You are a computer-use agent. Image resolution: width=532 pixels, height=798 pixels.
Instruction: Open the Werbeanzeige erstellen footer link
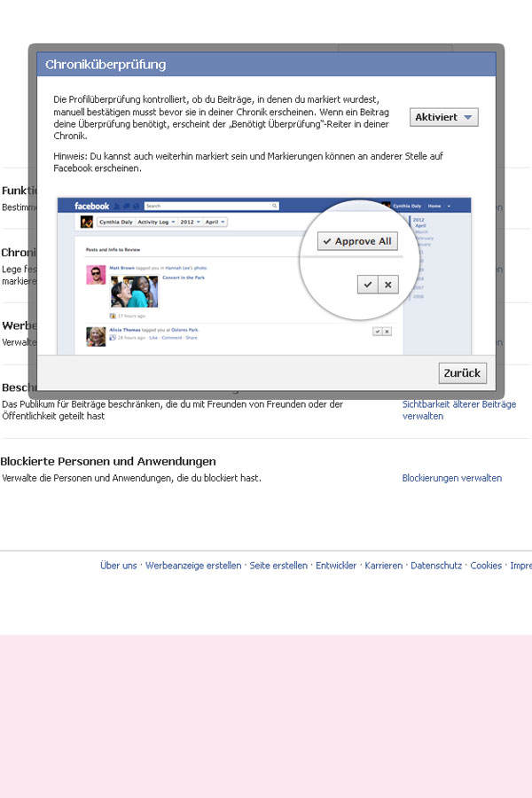(x=193, y=566)
